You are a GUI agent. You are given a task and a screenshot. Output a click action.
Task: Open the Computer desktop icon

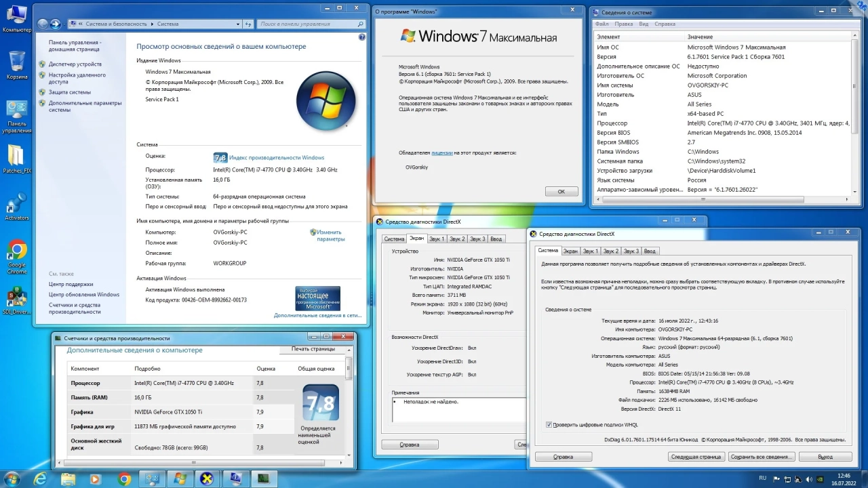coord(17,18)
